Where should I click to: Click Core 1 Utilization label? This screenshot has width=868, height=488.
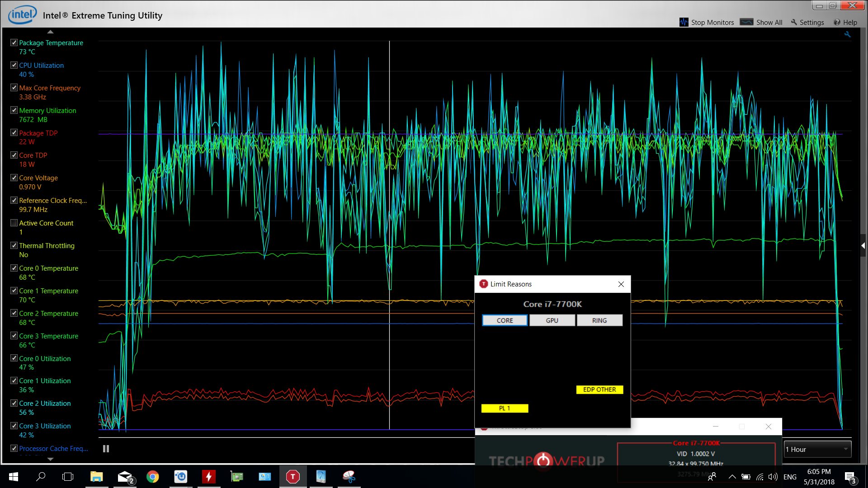(45, 381)
